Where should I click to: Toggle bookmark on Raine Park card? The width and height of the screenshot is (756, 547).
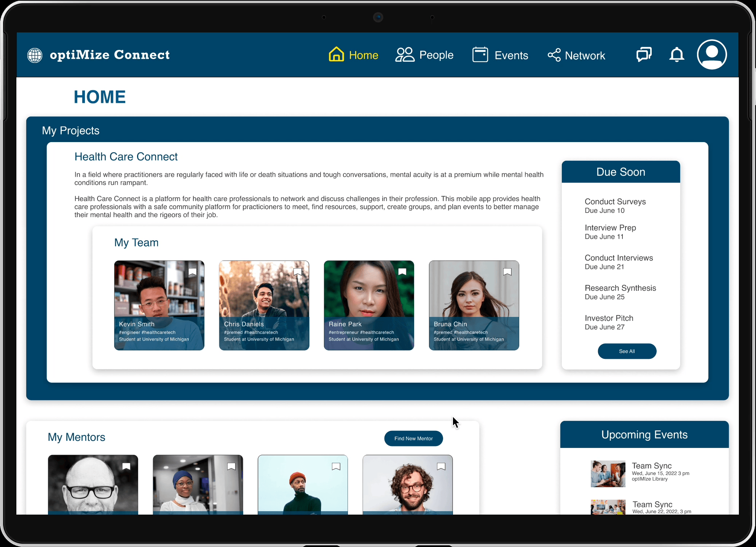tap(402, 272)
